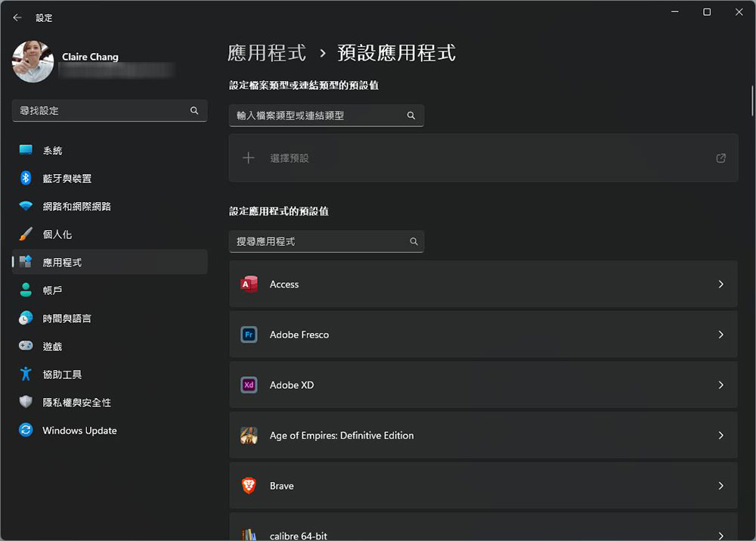756x541 pixels.
Task: Click the 應用程式 sidebar icon
Action: 26,262
